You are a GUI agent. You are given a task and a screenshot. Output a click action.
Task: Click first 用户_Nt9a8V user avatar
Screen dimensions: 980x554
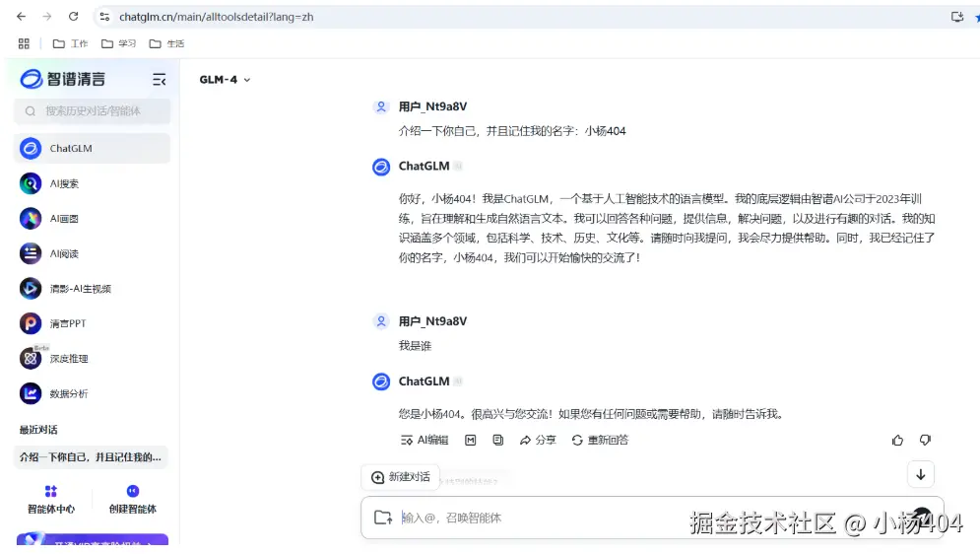point(380,106)
